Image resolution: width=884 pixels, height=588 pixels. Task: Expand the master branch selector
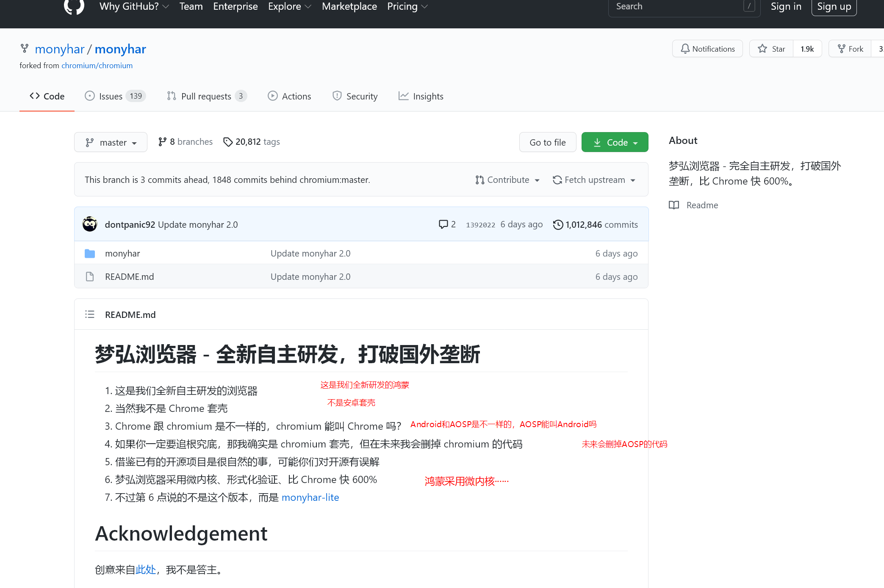coord(111,142)
